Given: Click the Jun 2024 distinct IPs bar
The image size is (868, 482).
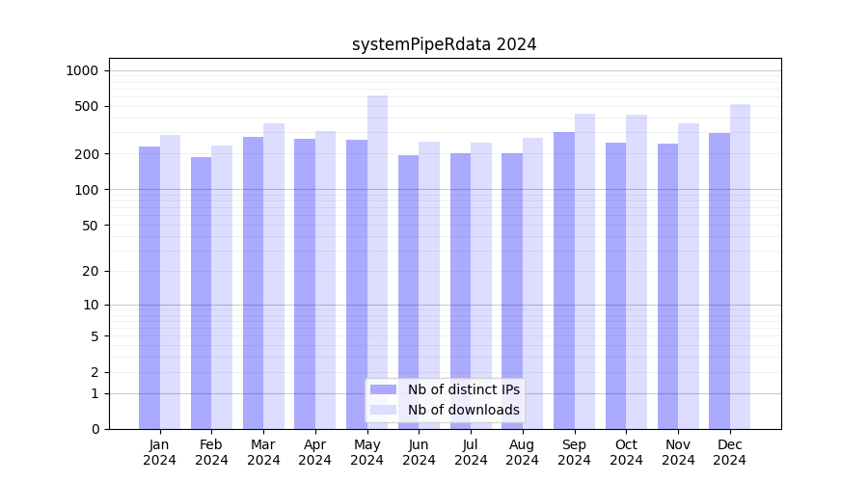Looking at the screenshot, I should (x=408, y=292).
